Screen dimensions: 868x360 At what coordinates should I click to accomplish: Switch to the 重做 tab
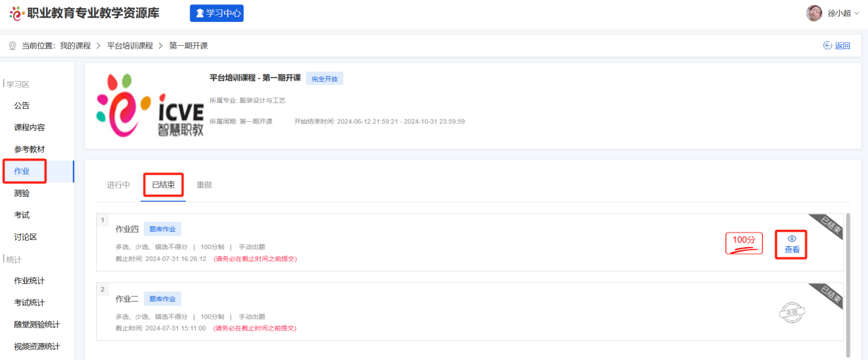click(x=204, y=185)
